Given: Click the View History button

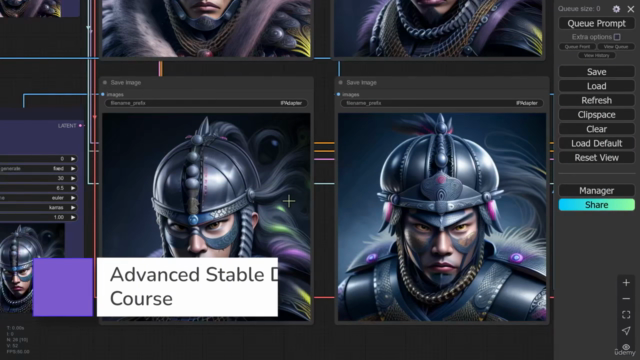Looking at the screenshot, I should pyautogui.click(x=596, y=56).
